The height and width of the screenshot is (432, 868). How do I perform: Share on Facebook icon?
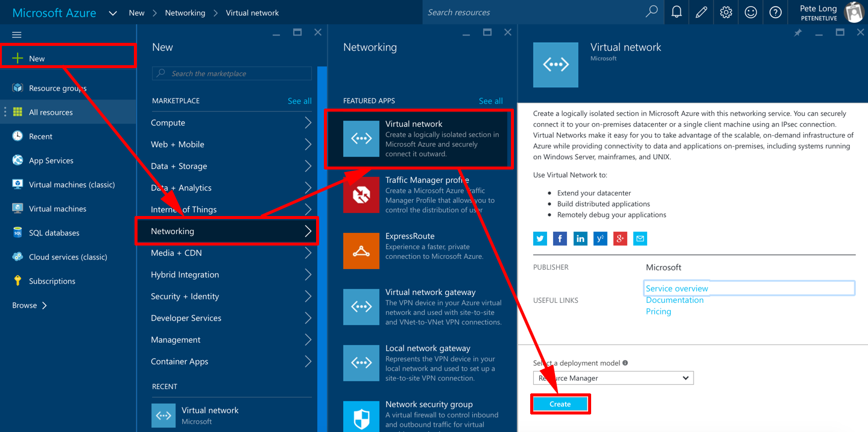point(560,239)
